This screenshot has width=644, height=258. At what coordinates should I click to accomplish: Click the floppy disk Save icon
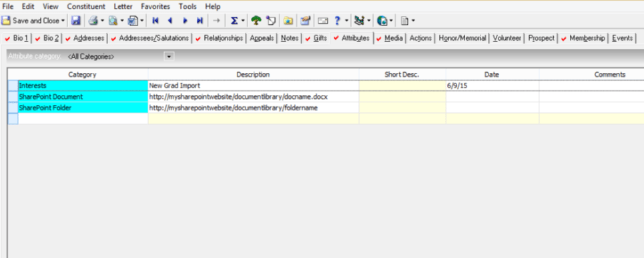(x=76, y=21)
